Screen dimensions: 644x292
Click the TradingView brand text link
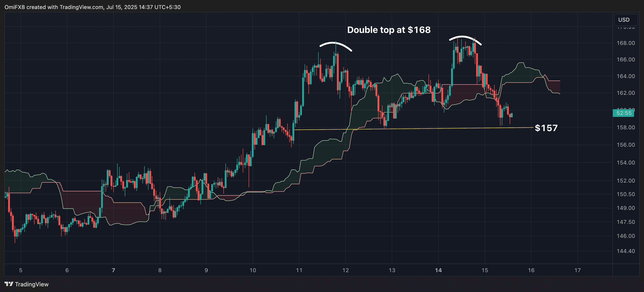coord(32,284)
